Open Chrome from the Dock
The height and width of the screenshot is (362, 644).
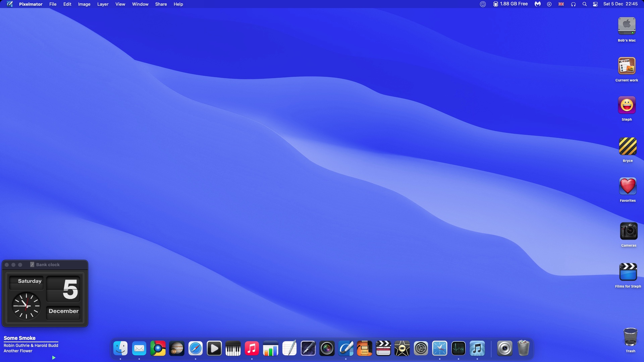coord(158,349)
